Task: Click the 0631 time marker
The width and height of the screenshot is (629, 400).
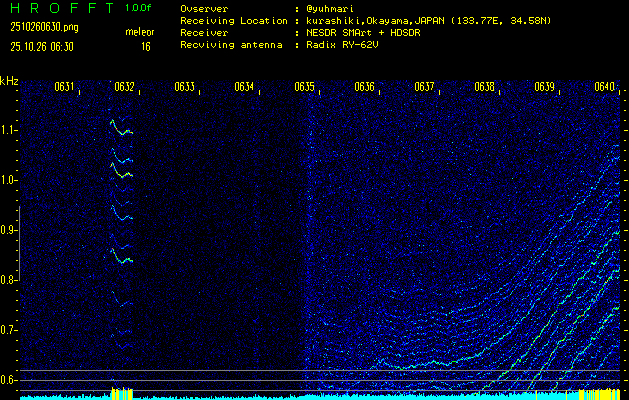Action: coord(64,87)
